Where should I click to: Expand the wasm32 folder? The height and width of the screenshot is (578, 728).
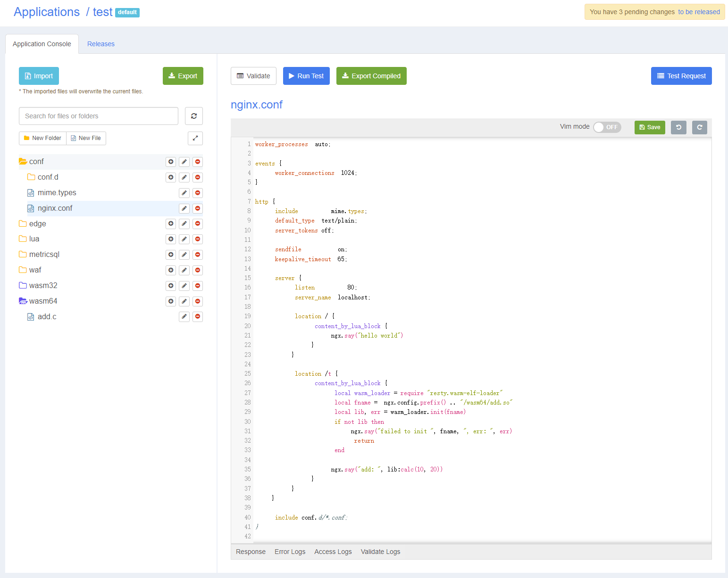23,286
